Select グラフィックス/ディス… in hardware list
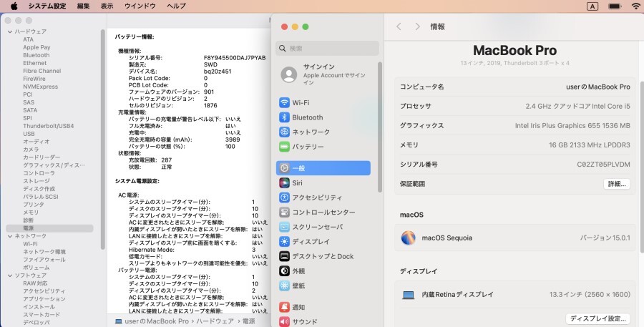644x327 pixels. (x=54, y=165)
